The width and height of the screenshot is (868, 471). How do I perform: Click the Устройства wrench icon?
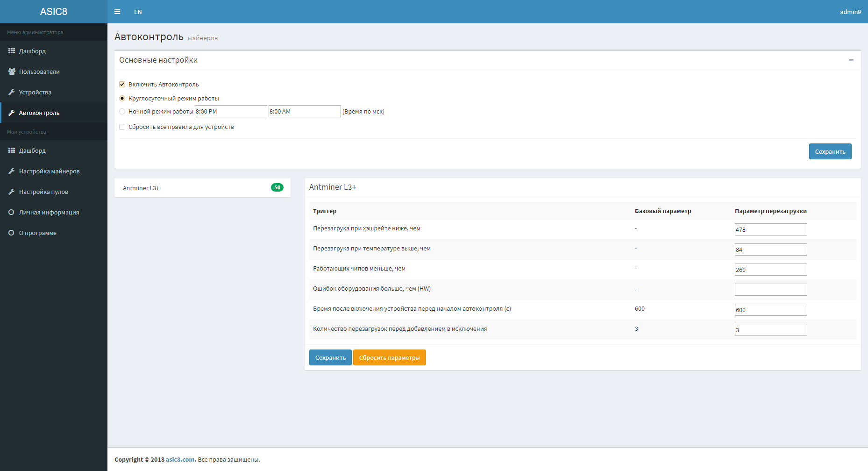tap(12, 92)
